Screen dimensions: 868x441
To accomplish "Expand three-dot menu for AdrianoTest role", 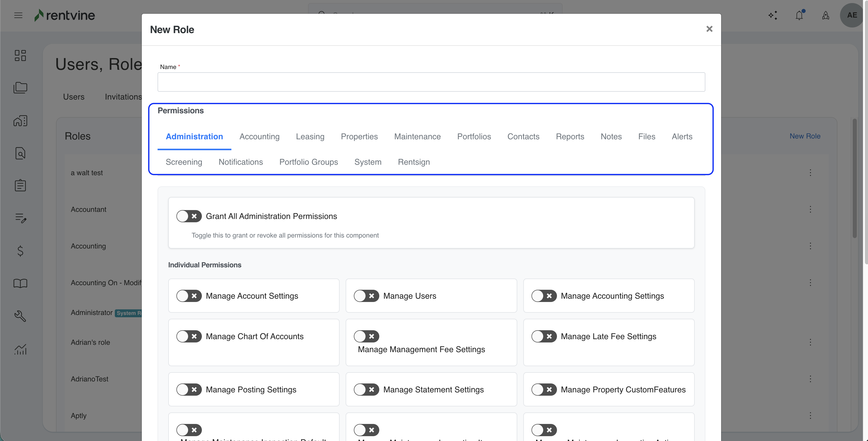I will (810, 379).
